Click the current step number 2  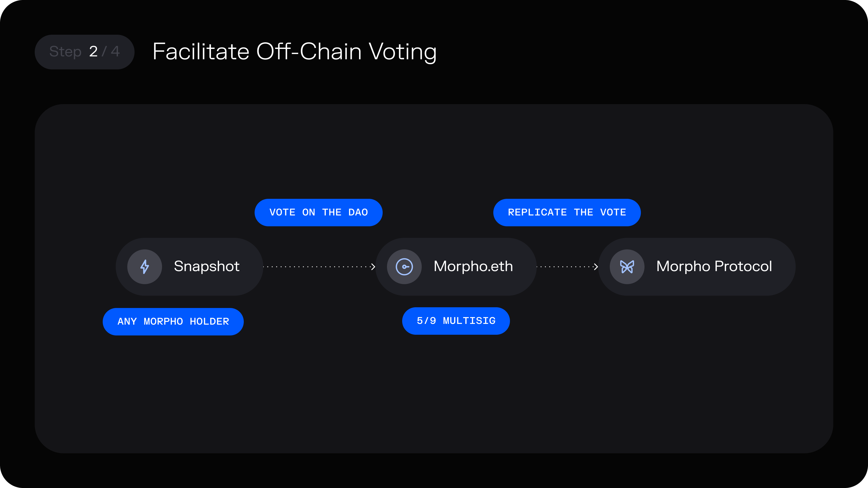coord(93,52)
